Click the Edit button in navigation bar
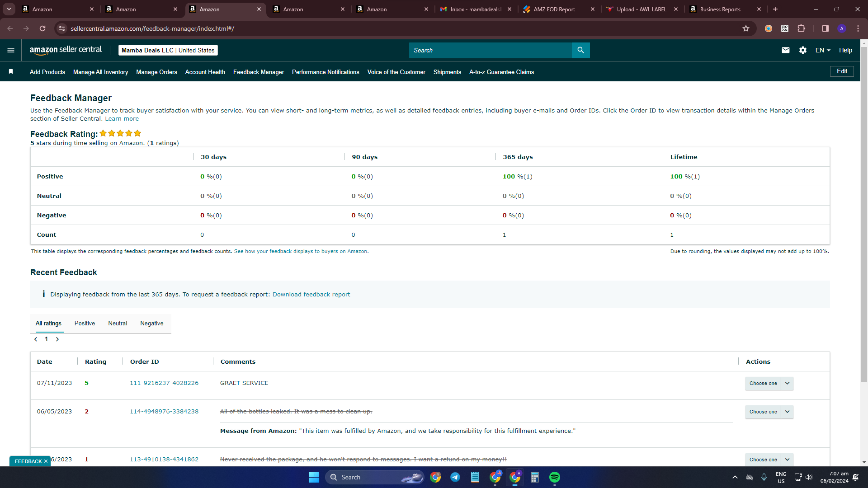The width and height of the screenshot is (868, 488). pos(842,71)
